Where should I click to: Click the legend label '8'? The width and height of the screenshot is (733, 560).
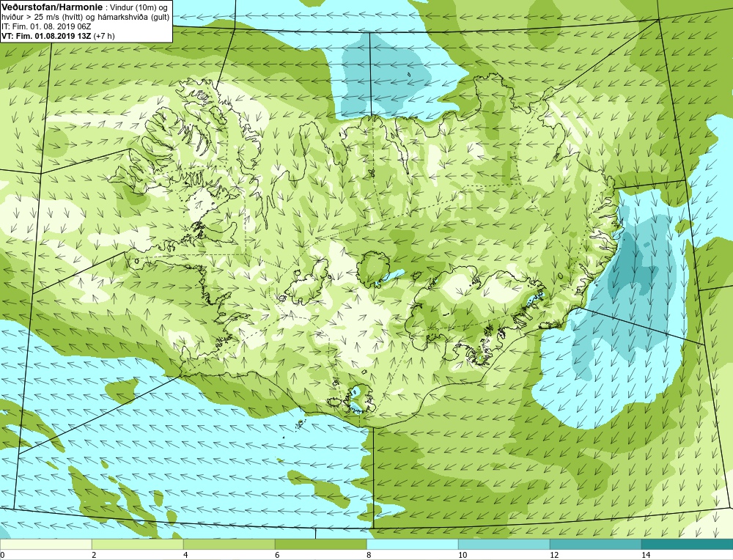coord(369,555)
